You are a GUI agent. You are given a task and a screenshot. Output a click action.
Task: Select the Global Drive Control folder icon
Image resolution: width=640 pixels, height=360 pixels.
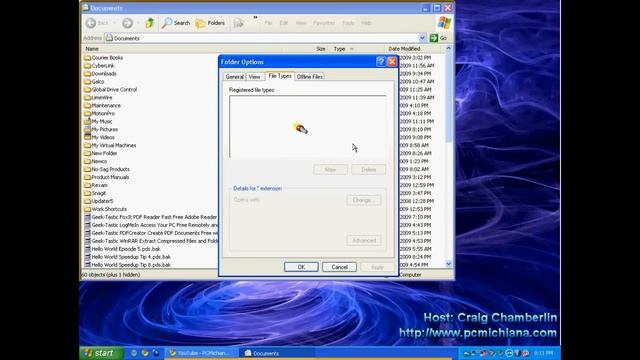tap(87, 89)
